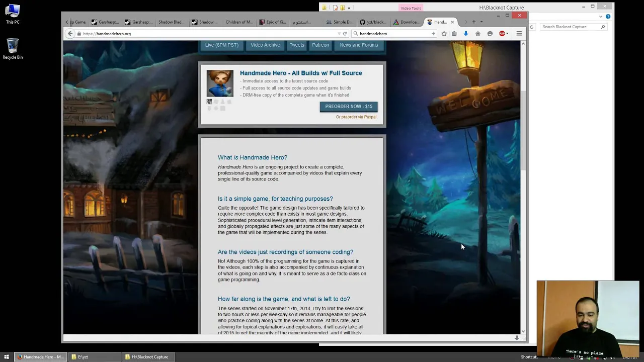This screenshot has width=644, height=362.
Task: Open Video Tools tab in Blacknot Capture window
Action: 411,8
